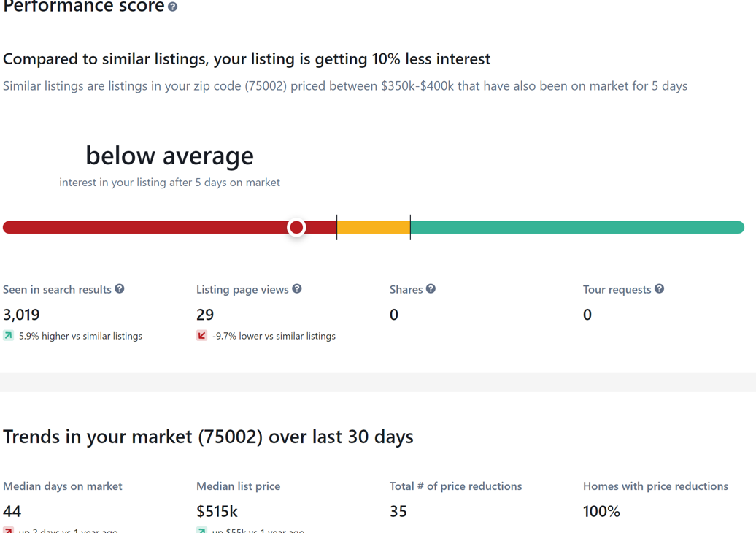Screen dimensions: 756x533
Task: Click the Shares help question icon
Action: coord(431,289)
